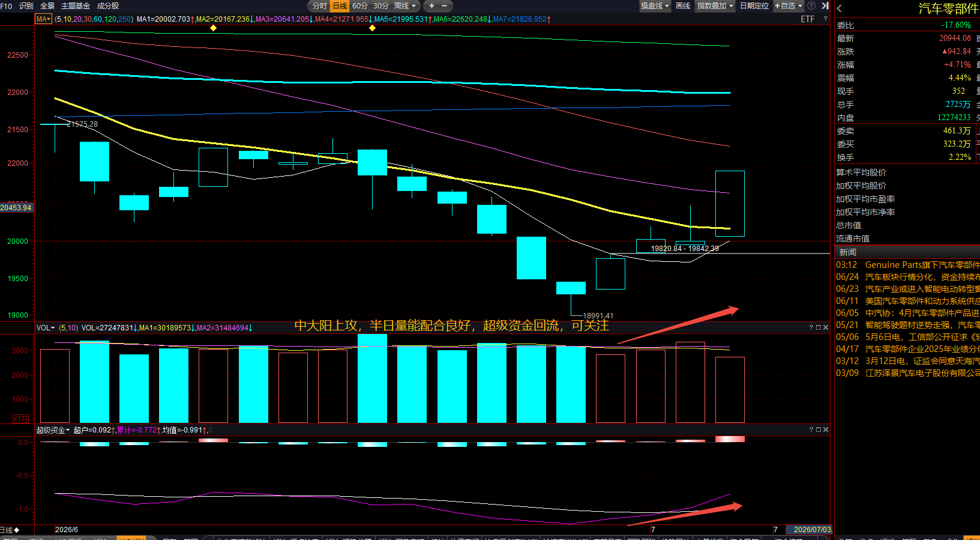Screen dimensions: 980x540
Task: Click the 日线 period indicator at bottom left
Action: click(10, 530)
